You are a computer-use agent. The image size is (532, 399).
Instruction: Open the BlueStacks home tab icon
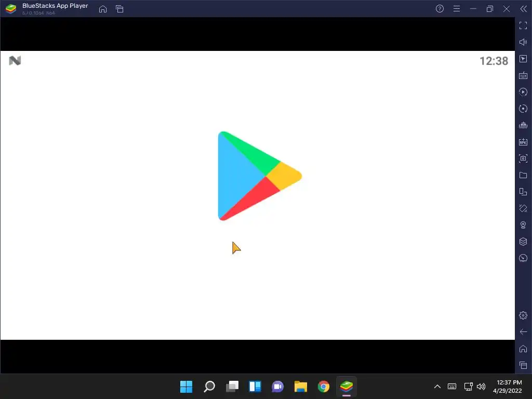(x=103, y=9)
